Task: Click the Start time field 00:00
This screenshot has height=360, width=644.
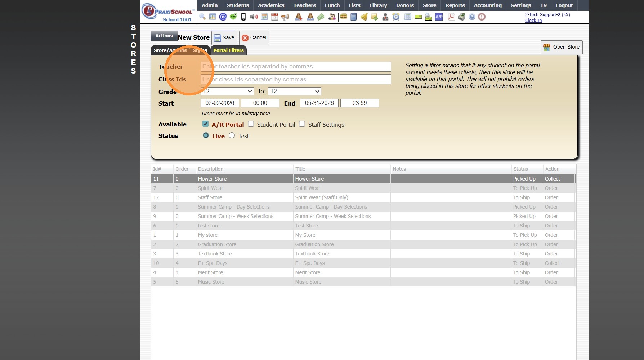Action: (x=260, y=103)
